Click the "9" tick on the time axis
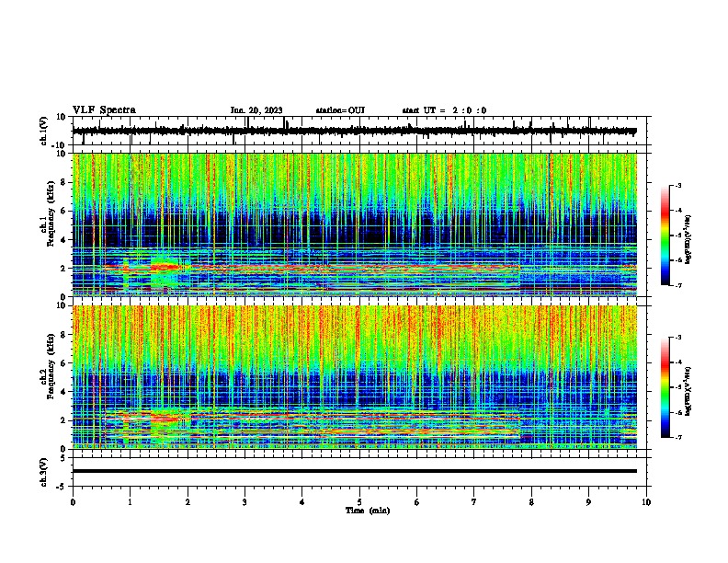This screenshot has width=728, height=563. tap(588, 502)
